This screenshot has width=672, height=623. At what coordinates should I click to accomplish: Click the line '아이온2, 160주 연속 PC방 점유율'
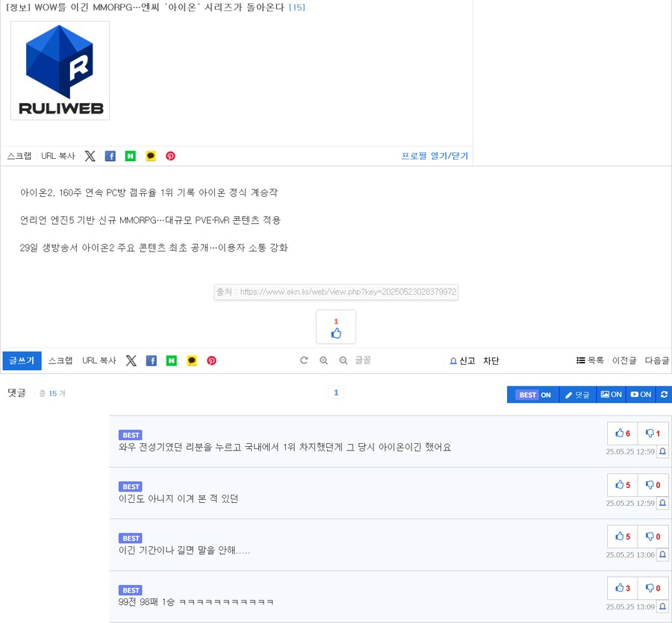[x=149, y=192]
